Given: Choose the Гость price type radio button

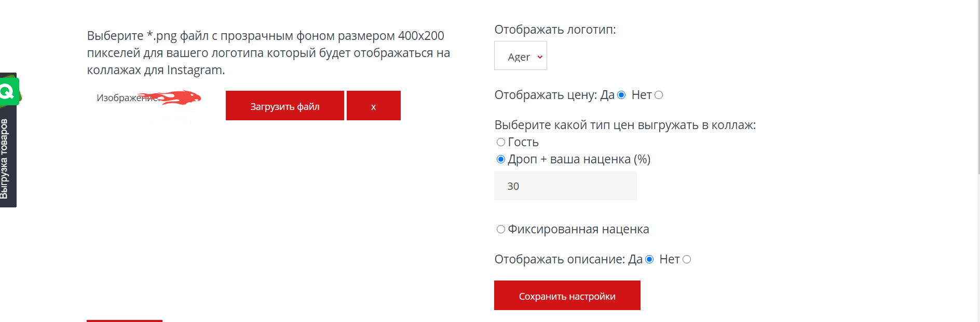Looking at the screenshot, I should coord(501,142).
